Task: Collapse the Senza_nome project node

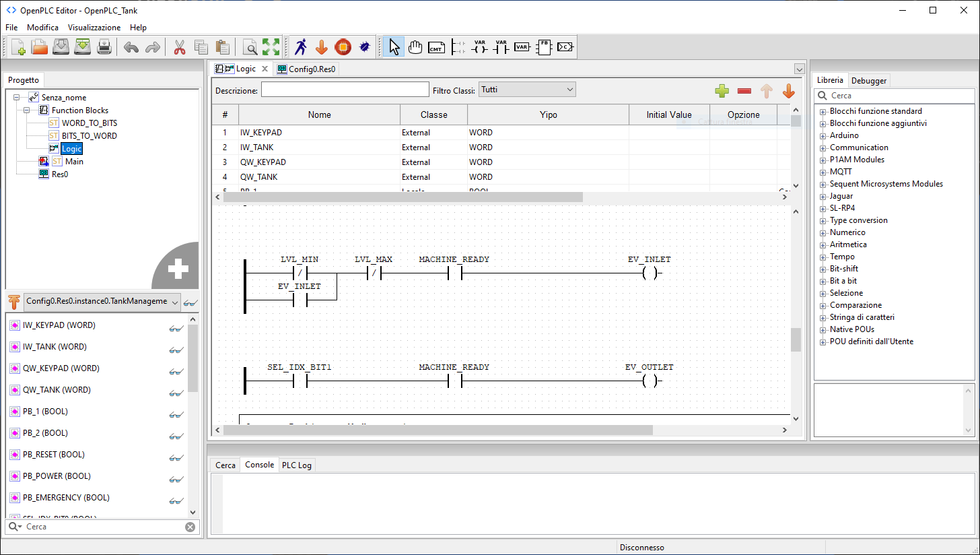Action: click(x=16, y=98)
